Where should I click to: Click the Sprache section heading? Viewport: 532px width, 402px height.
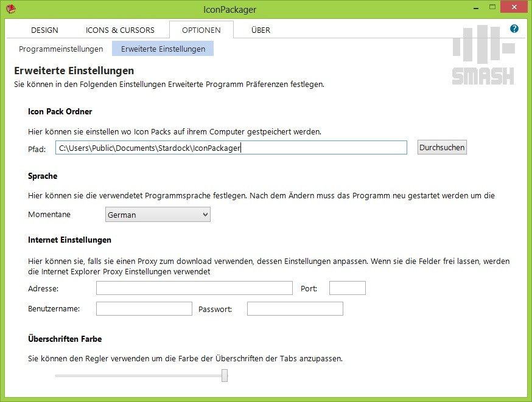pyautogui.click(x=43, y=176)
